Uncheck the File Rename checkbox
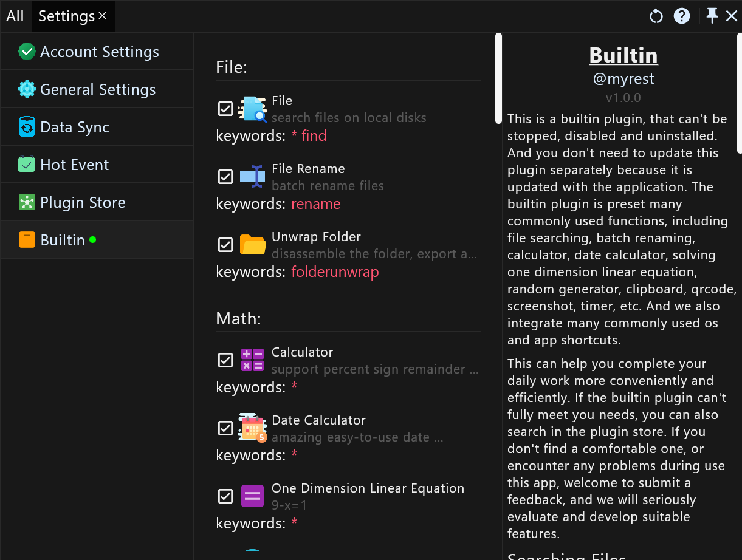 coord(225,177)
